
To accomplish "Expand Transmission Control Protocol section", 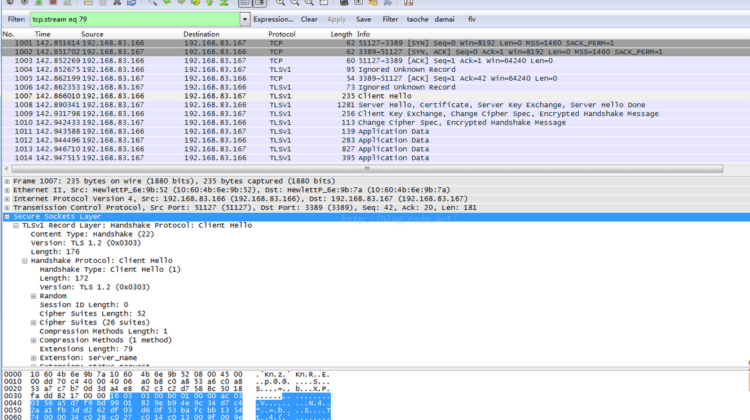I will [x=7, y=208].
